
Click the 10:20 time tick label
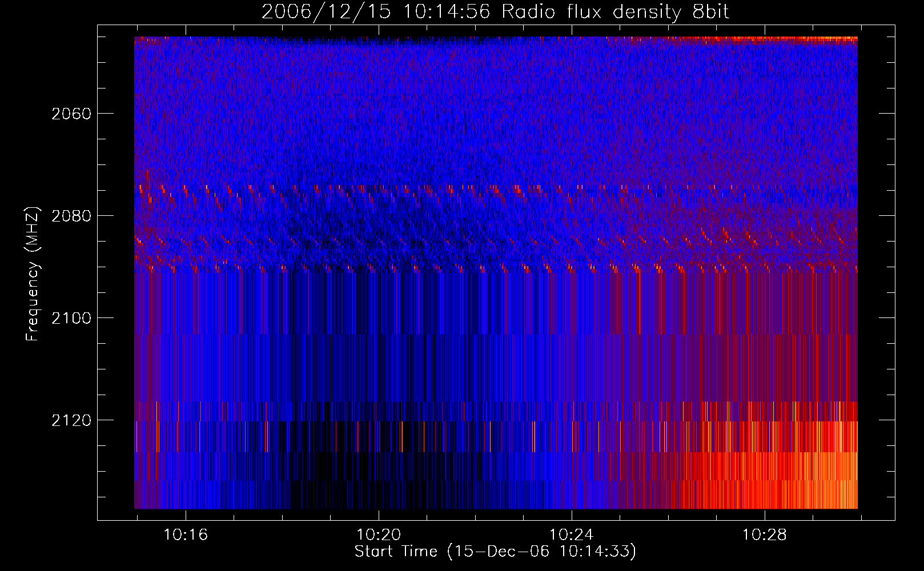(x=379, y=534)
